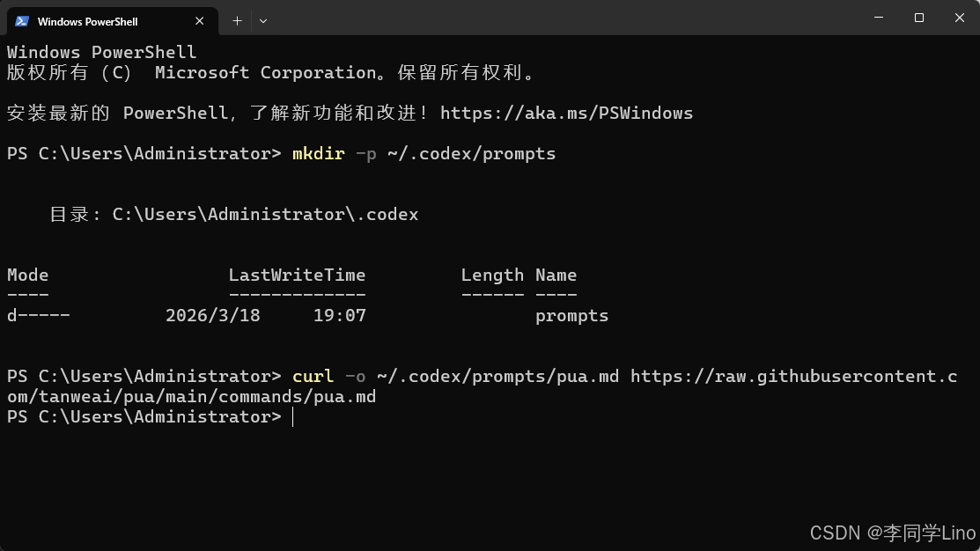Screen dimensions: 980x551
Task: Select the Windows PowerShell tab
Action: (x=113, y=21)
